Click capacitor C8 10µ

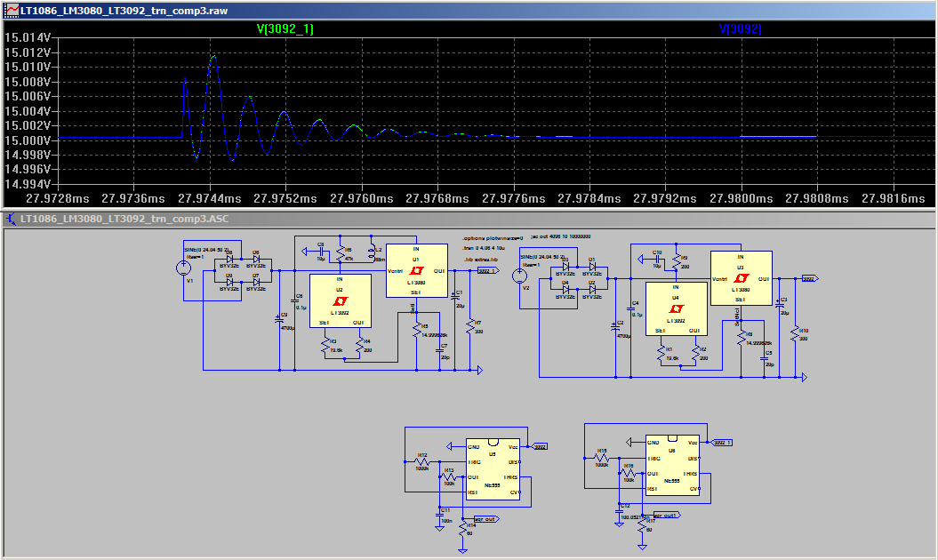pyautogui.click(x=321, y=252)
